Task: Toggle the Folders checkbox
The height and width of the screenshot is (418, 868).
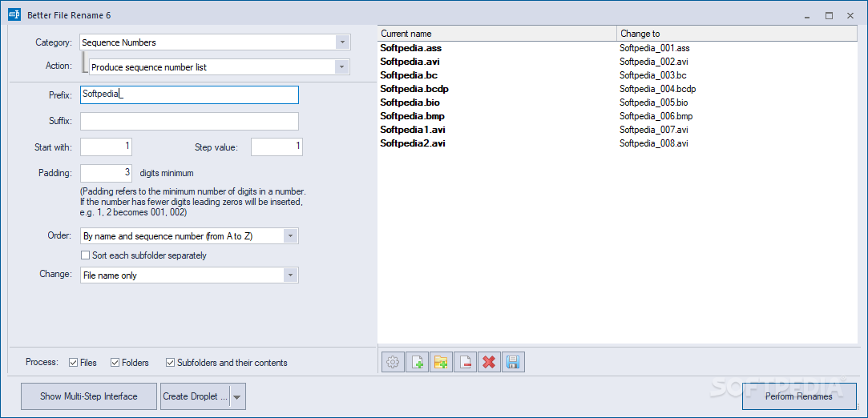Action: click(115, 363)
